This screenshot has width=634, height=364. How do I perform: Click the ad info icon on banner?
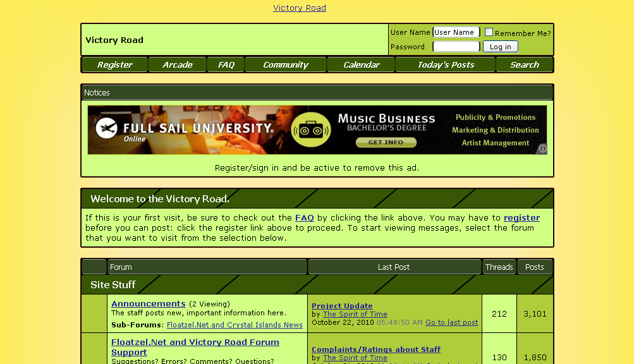[x=542, y=149]
